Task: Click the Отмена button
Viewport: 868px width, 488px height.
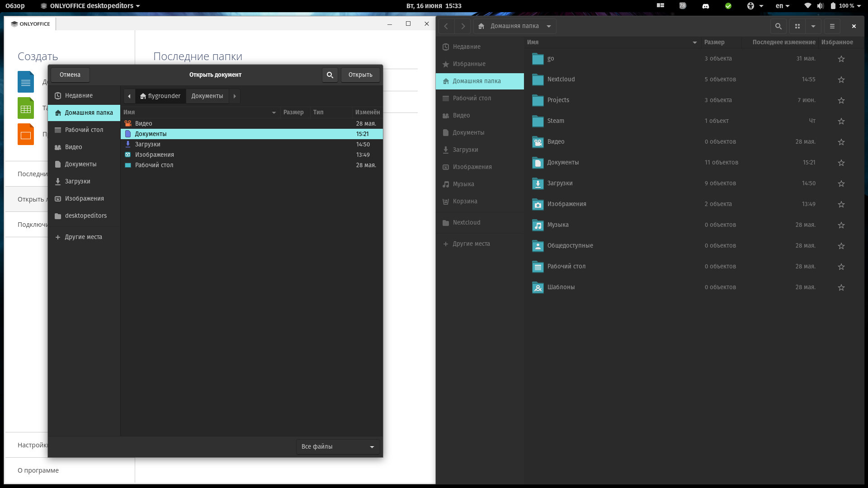Action: click(70, 75)
